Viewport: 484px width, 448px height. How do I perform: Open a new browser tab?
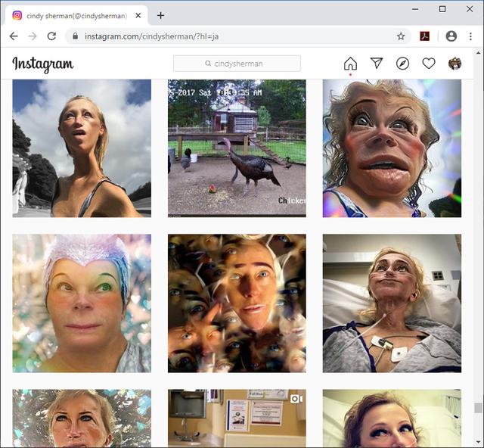point(160,15)
